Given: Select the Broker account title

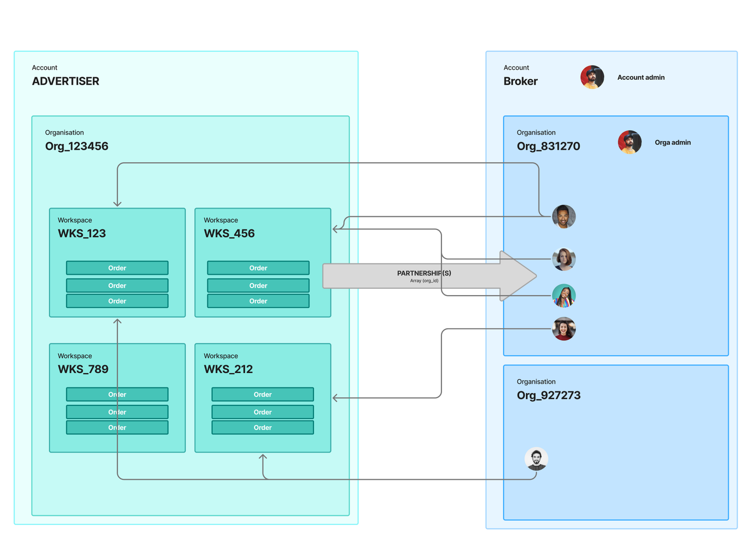Looking at the screenshot, I should tap(521, 81).
